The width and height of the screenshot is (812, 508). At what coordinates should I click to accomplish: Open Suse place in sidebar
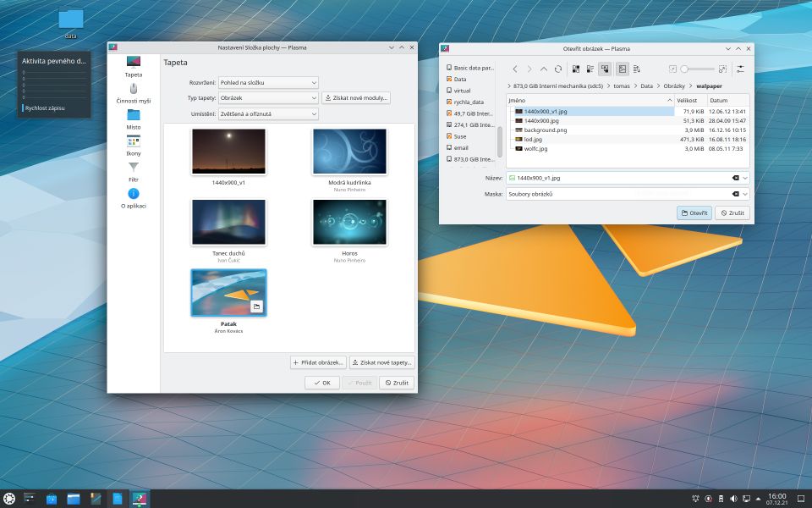[470, 136]
